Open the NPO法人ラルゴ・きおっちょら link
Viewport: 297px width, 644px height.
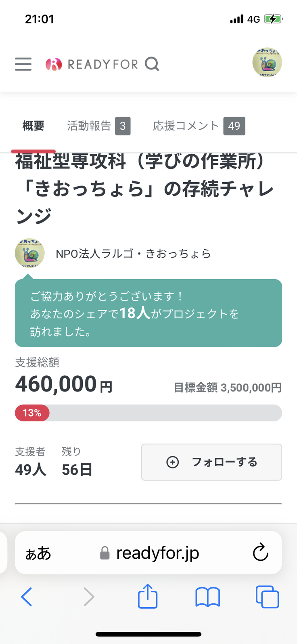[133, 254]
